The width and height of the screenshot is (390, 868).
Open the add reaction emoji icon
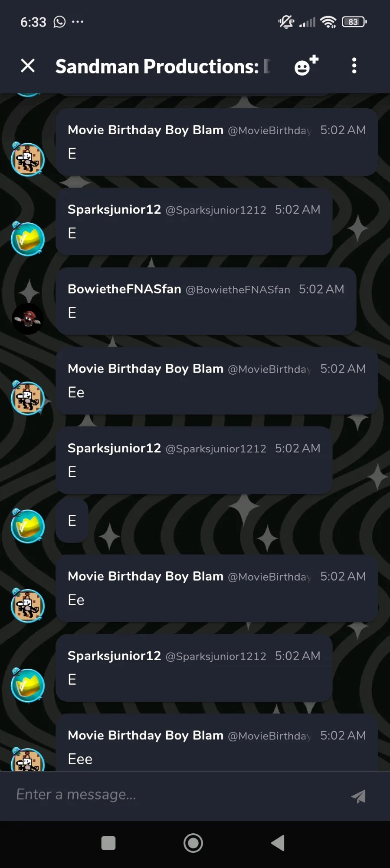[x=306, y=66]
